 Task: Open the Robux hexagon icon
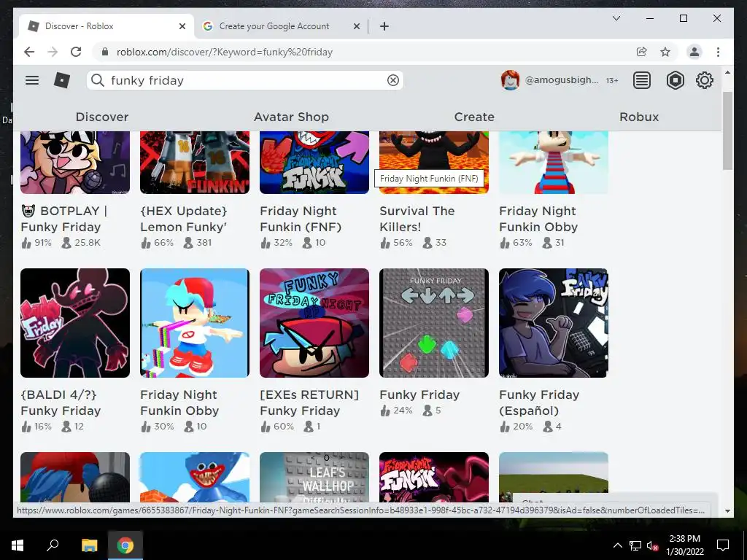point(675,80)
